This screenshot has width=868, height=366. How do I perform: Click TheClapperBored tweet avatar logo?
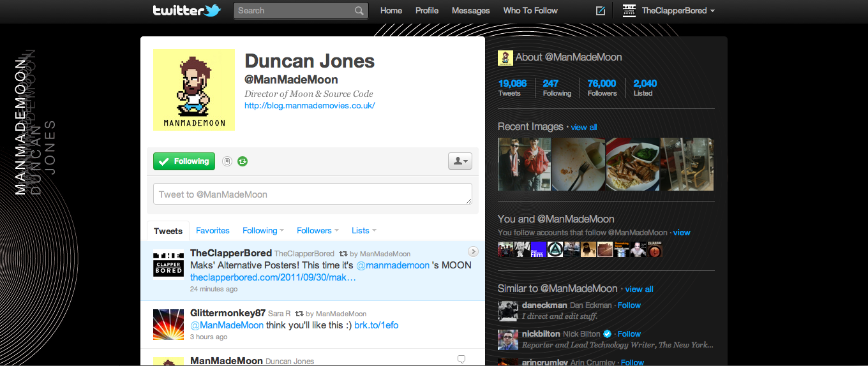(168, 265)
